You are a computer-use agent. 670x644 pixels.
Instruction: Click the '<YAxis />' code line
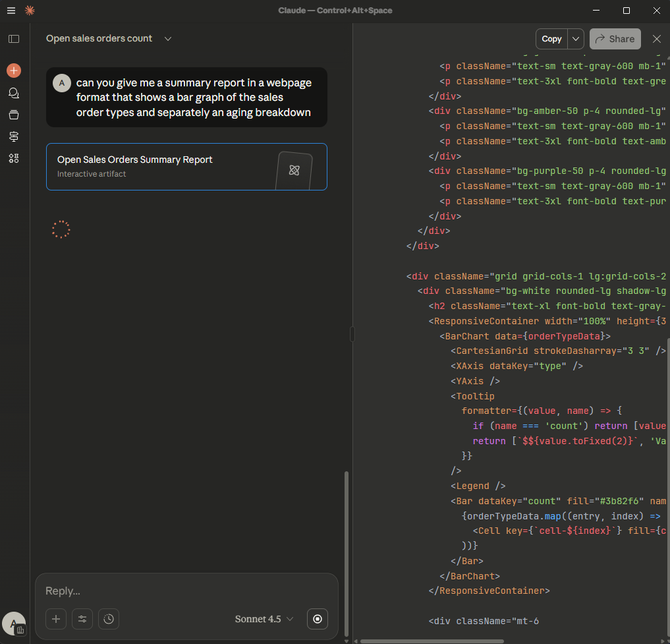475,381
